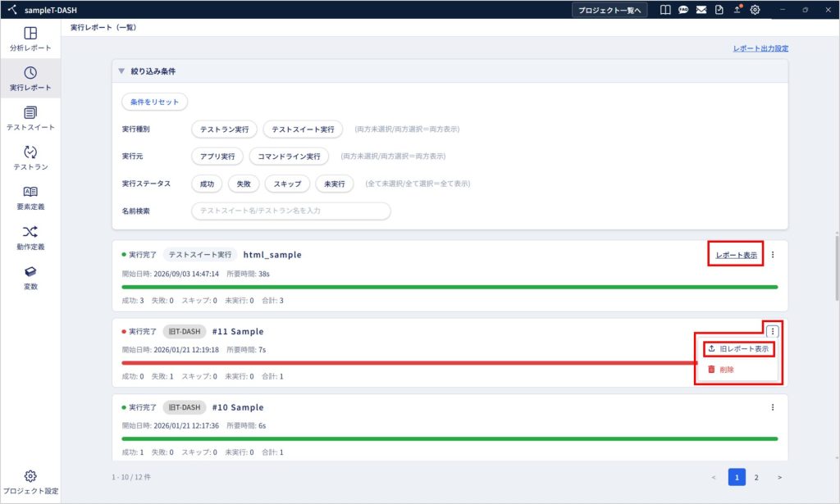The width and height of the screenshot is (840, 504).
Task: Open the more menu for #10 Sample
Action: 773,407
